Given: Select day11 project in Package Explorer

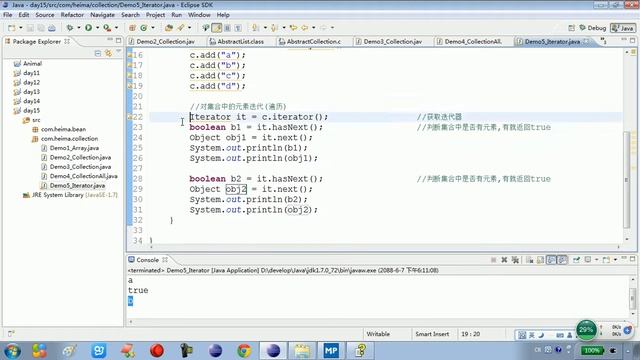Looking at the screenshot, I should click(31, 73).
